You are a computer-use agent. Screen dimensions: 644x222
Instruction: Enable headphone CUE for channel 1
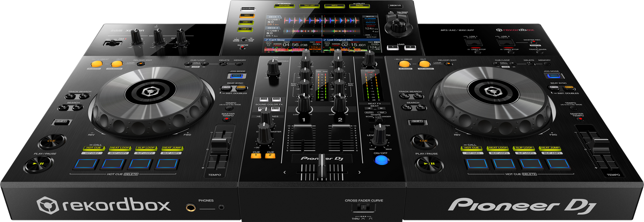point(257,155)
